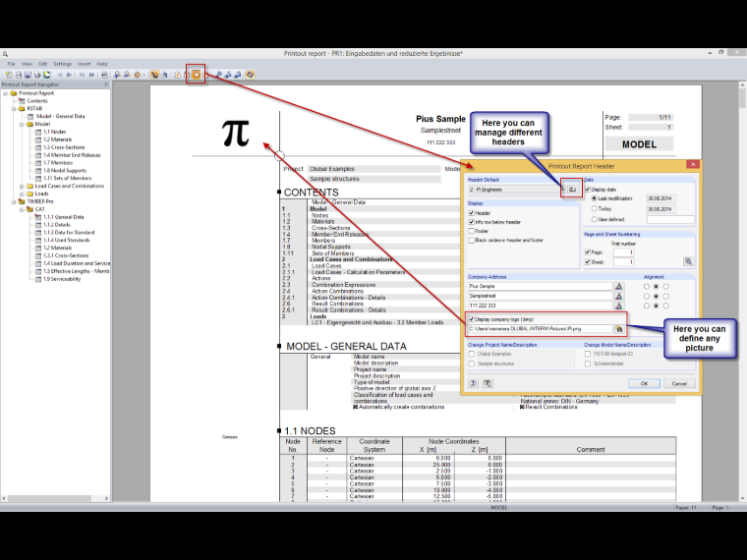Expand Load Cases and Combinations folder

point(22,186)
